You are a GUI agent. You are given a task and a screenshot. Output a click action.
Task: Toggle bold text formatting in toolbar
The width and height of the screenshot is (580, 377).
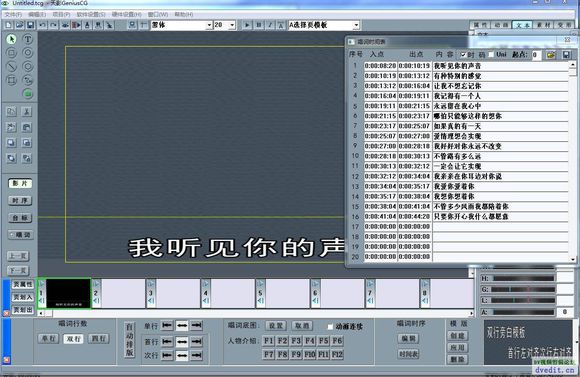click(x=259, y=25)
